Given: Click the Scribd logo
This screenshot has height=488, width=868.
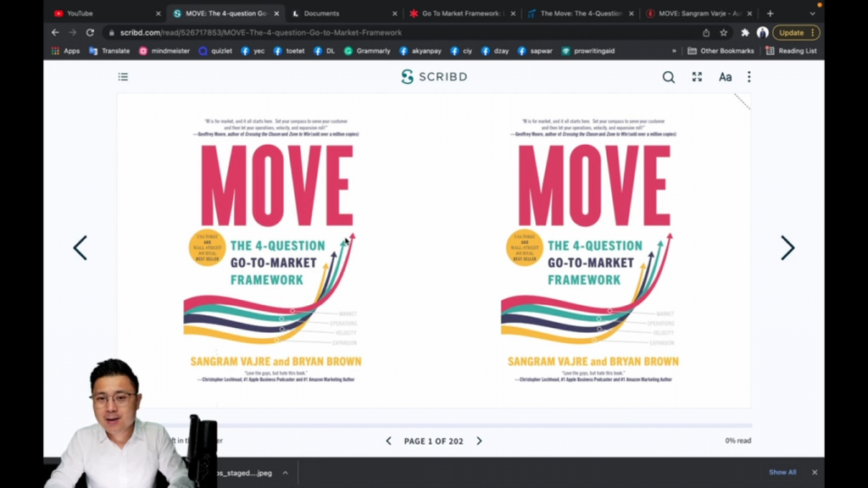Looking at the screenshot, I should click(434, 77).
